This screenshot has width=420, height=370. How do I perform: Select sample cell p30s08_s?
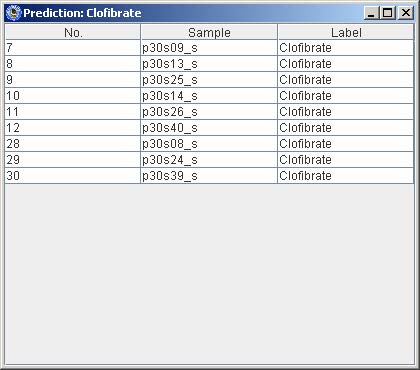point(209,144)
